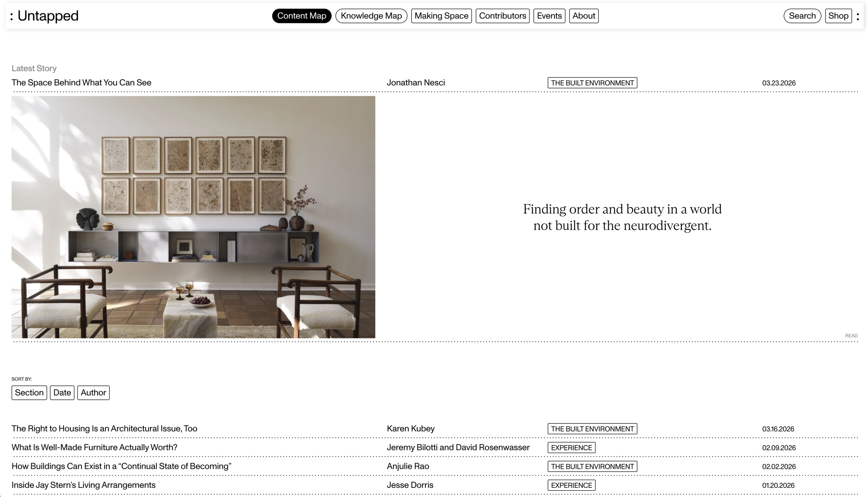Open the Events page
868x497 pixels.
[x=549, y=16]
